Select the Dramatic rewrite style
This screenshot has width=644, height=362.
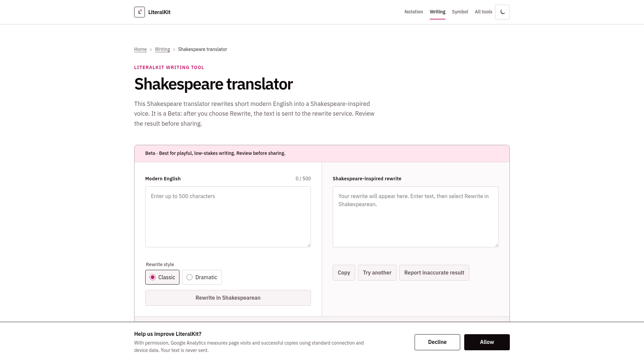pyautogui.click(x=202, y=277)
